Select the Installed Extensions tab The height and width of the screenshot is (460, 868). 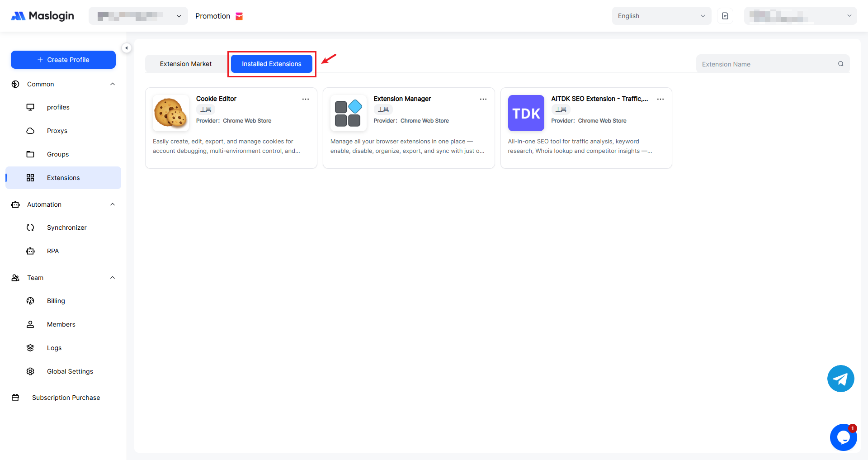pyautogui.click(x=271, y=64)
